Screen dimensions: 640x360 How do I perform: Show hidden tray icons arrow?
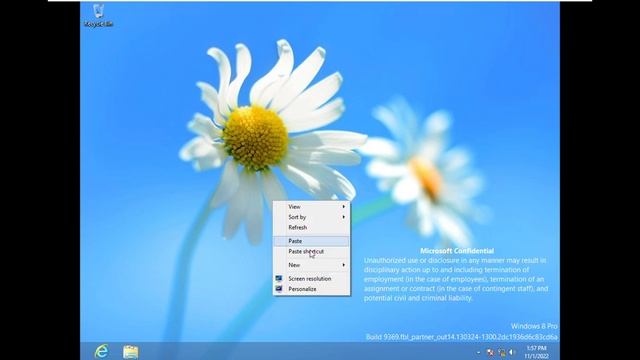(x=479, y=352)
